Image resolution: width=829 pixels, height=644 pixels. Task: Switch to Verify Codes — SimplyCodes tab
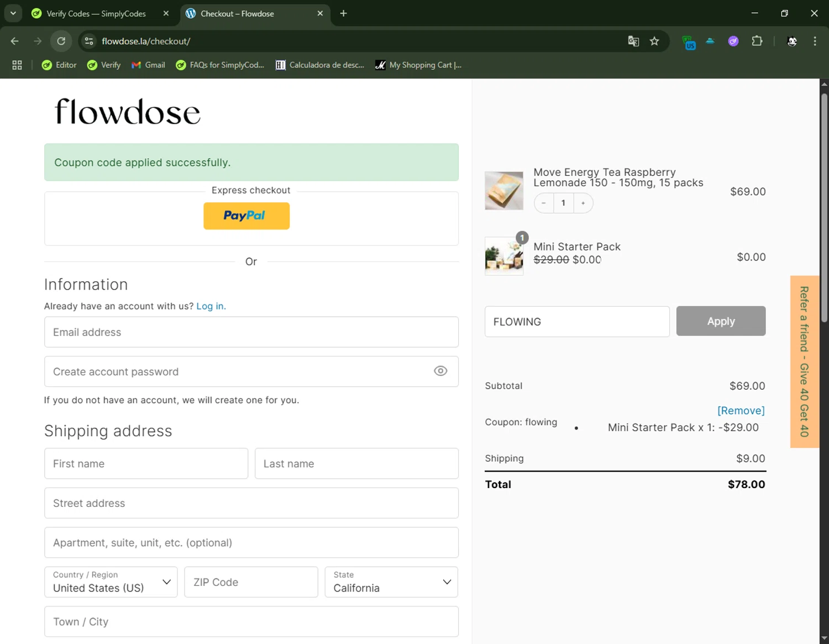click(x=96, y=13)
